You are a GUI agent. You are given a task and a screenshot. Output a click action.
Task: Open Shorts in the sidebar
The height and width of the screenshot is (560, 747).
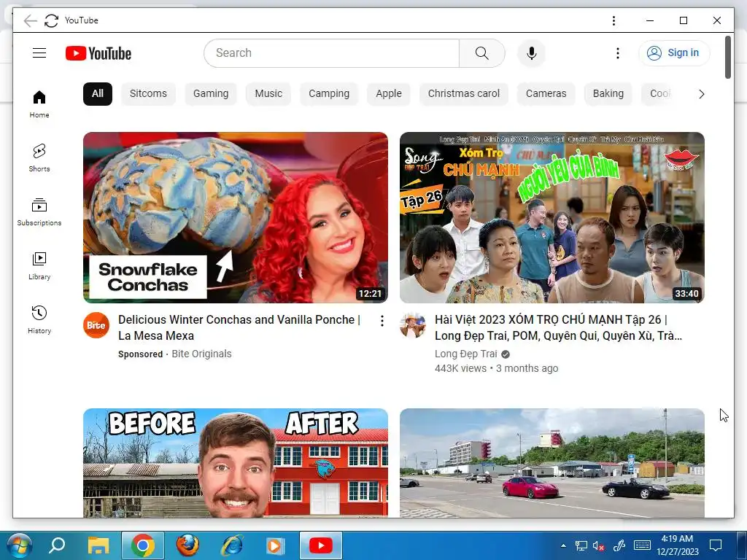[x=39, y=157]
